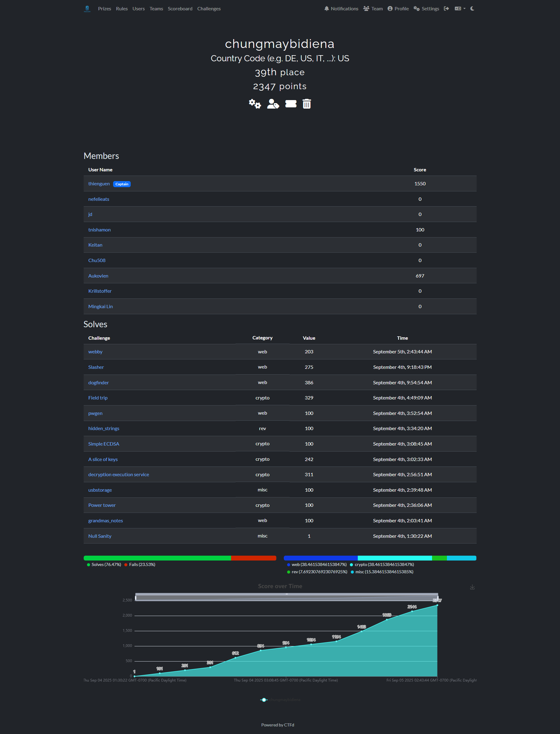Open the usbstorage challenge link

[100, 490]
